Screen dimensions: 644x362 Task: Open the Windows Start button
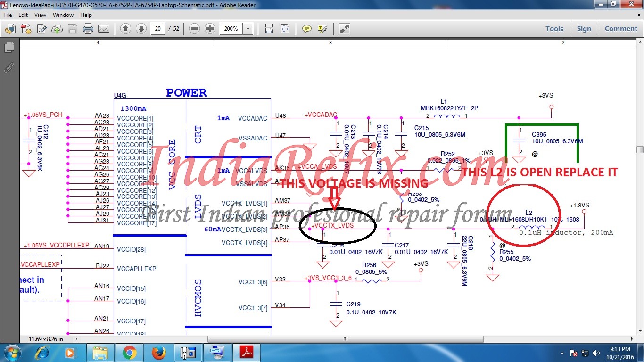coord(12,353)
